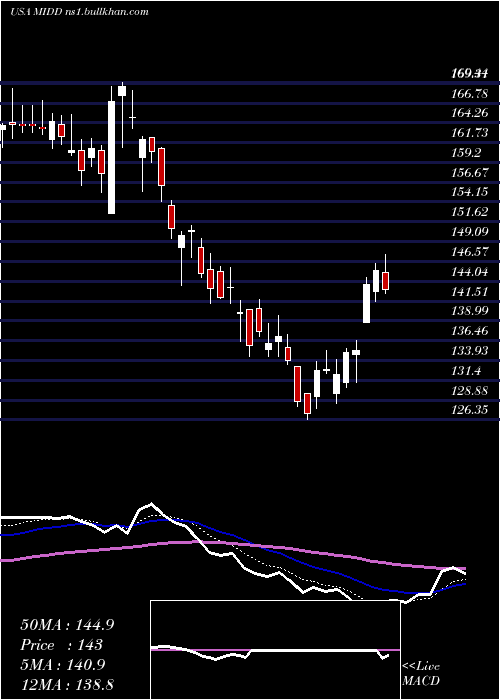500x700 pixels.
Task: Click the 156.67 price level label
Action: (x=469, y=172)
